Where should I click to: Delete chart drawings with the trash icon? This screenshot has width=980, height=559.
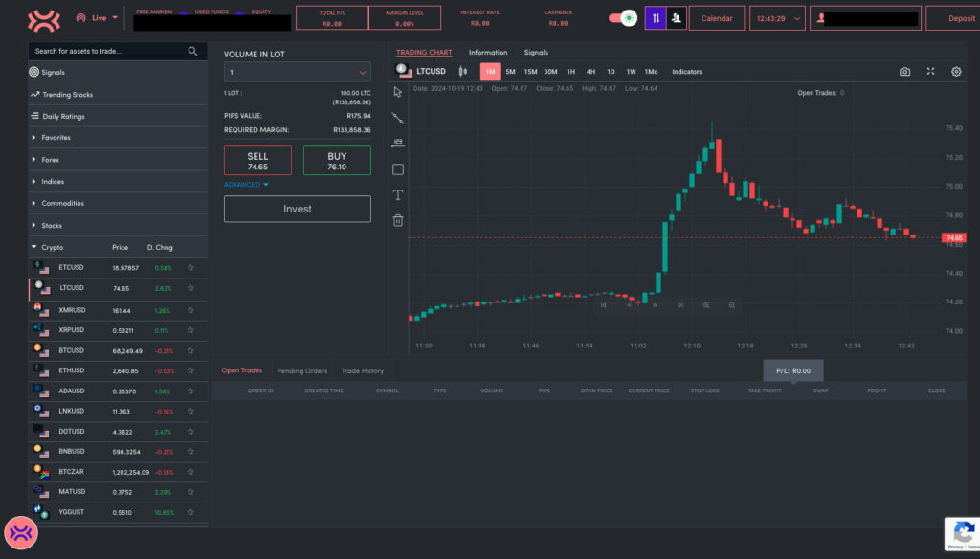point(397,221)
